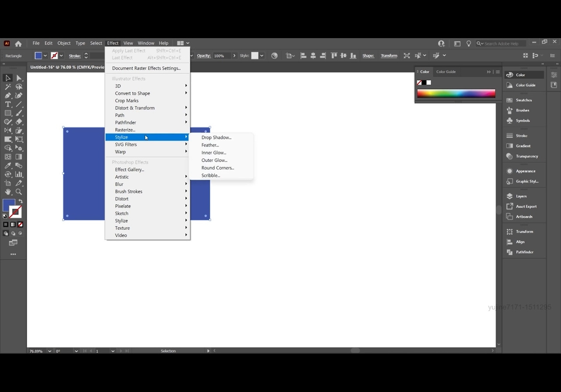561x392 pixels.
Task: Click the blue Fill box in toolbar
Action: coord(9,205)
